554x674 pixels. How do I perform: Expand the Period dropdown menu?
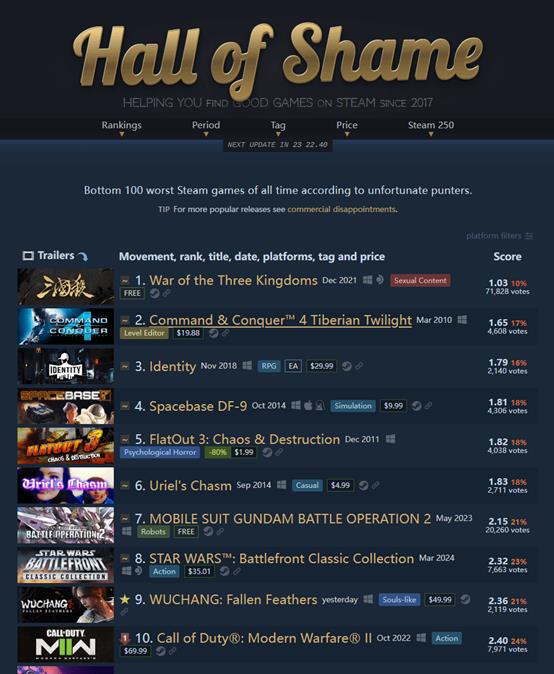click(206, 127)
